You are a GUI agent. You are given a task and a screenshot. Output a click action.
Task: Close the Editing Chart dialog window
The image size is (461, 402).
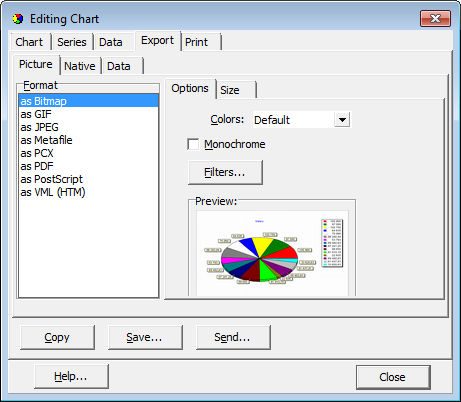435,18
